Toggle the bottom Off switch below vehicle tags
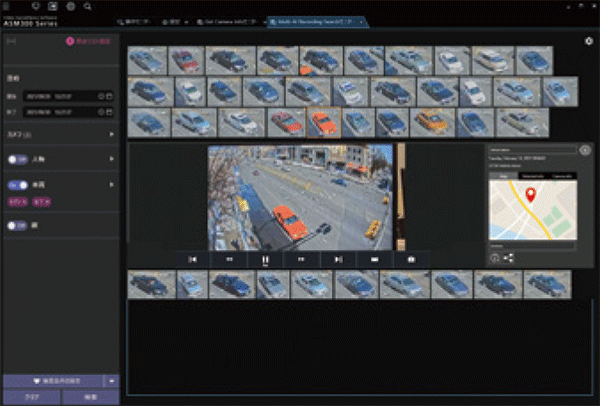The image size is (600, 406). pos(18,226)
